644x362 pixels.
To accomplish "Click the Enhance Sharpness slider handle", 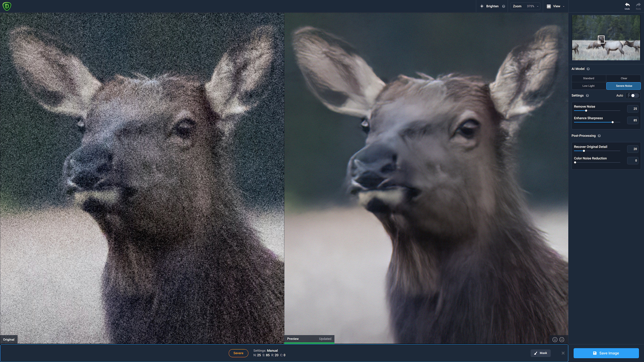I will pos(612,122).
